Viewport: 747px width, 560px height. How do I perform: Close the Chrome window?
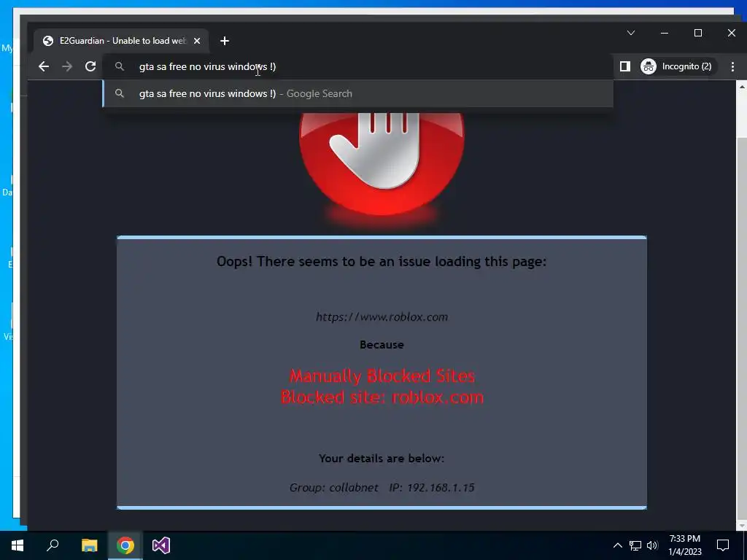731,33
